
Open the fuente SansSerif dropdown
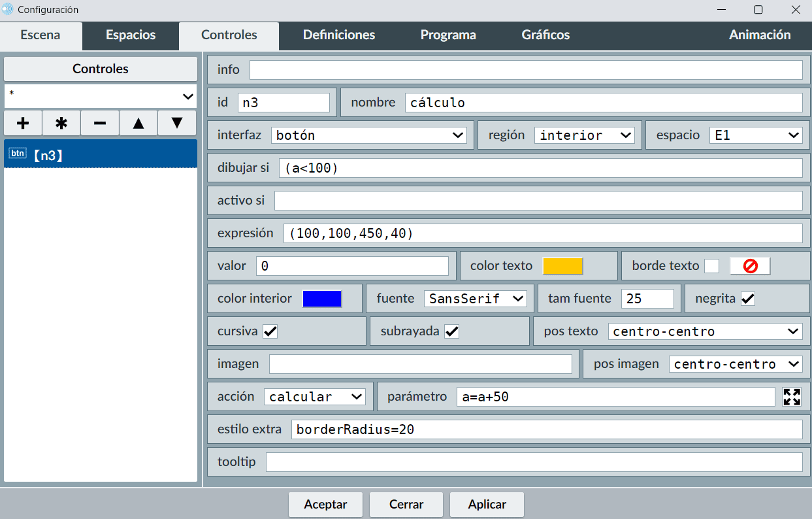click(x=475, y=299)
